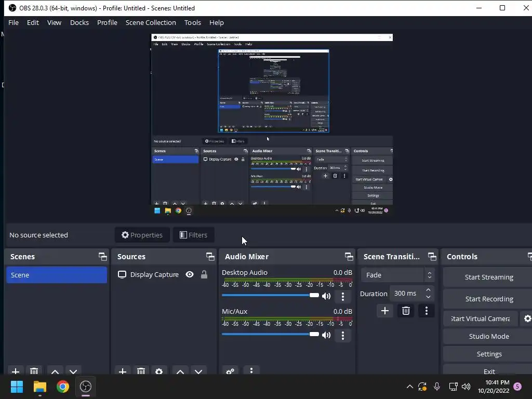The image size is (532, 399).
Task: Move scene down arrow in Scenes panel
Action: click(73, 371)
